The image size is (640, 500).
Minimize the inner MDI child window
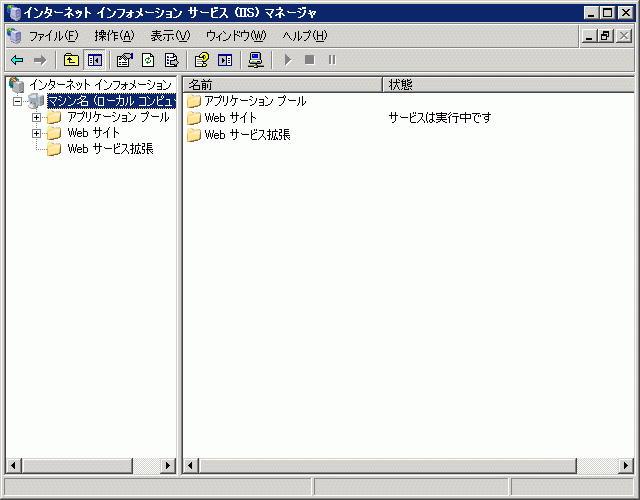pos(589,36)
